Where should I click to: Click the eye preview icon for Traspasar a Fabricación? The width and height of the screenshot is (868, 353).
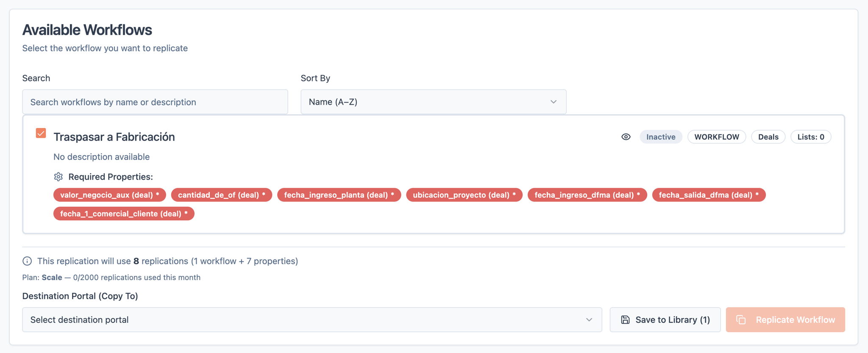click(x=626, y=137)
